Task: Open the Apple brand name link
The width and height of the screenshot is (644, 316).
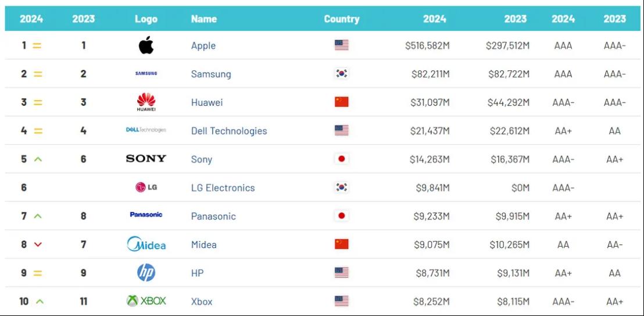Action: [203, 46]
